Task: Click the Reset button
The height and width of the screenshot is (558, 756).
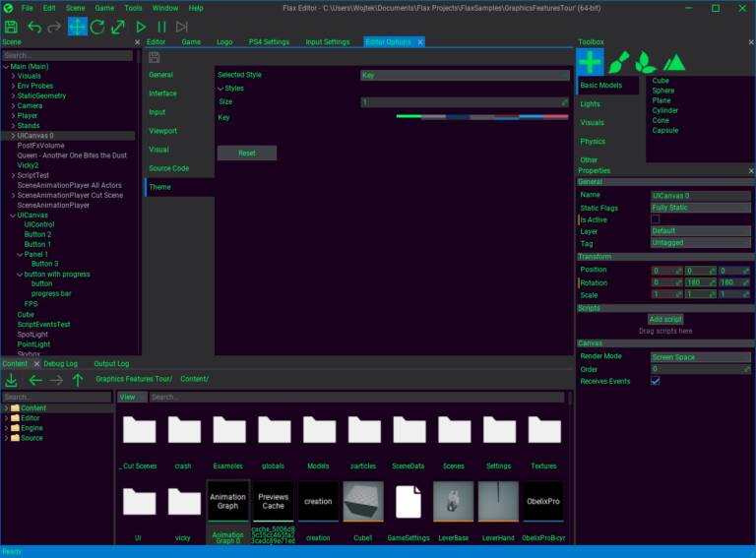Action: point(247,154)
